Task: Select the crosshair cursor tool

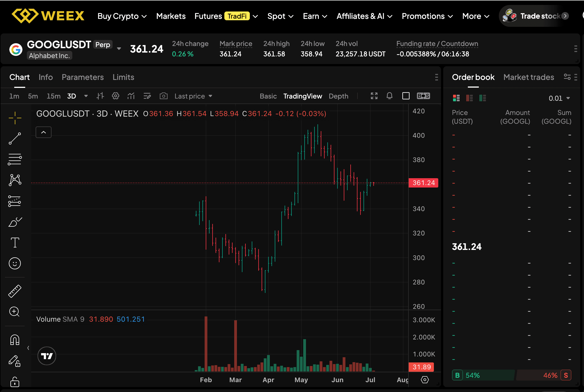Action: pos(15,118)
